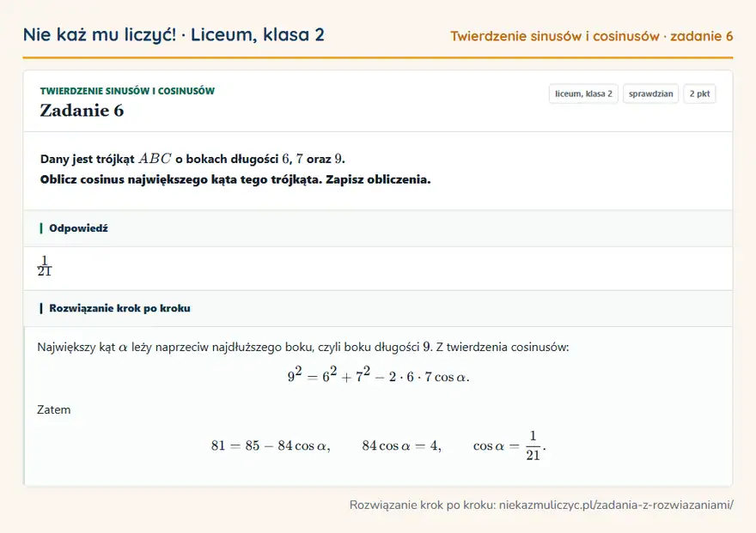
Task: Click the 'Zadanie 6' heading
Action: (x=82, y=111)
